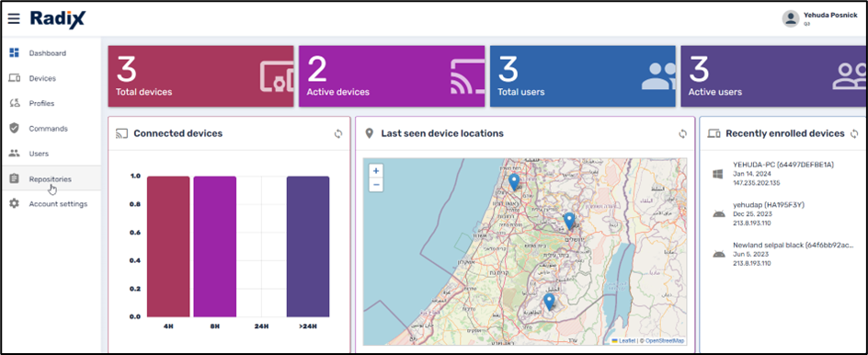
Task: Zoom out on the map
Action: (376, 185)
